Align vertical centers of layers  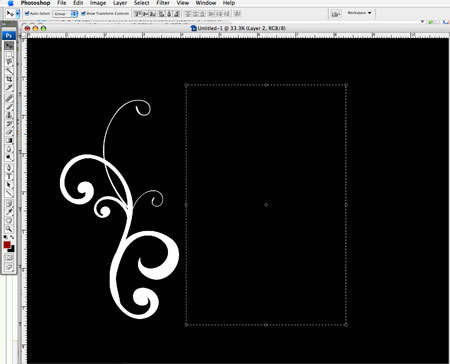[x=146, y=14]
